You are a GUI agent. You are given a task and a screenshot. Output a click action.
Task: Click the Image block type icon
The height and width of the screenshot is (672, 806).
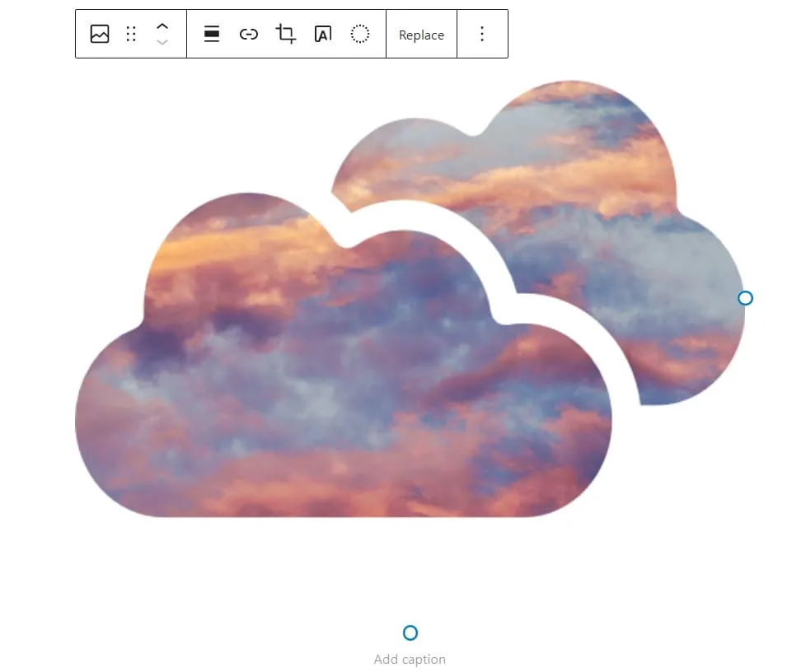coord(100,35)
